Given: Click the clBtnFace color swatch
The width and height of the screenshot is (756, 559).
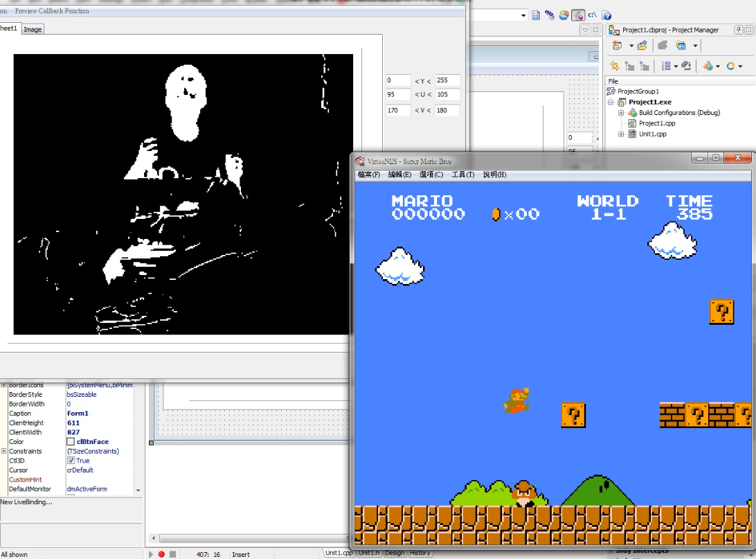Looking at the screenshot, I should click(71, 442).
